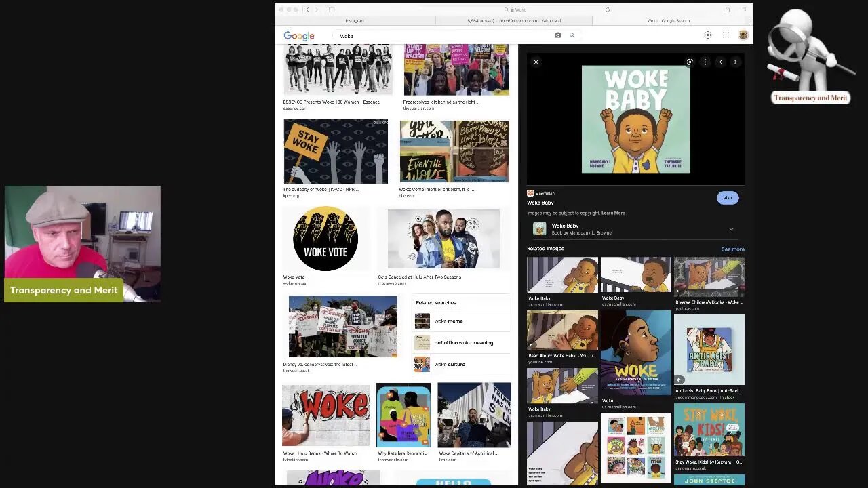
Task: Go back in Safari
Action: pyautogui.click(x=307, y=9)
